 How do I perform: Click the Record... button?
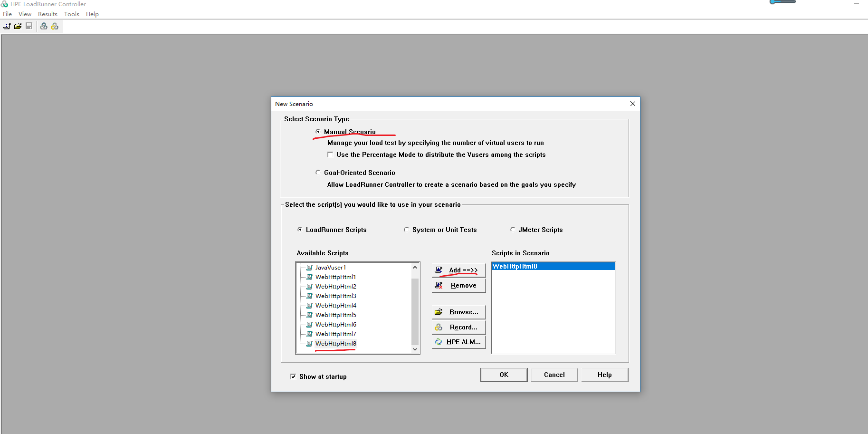(458, 327)
